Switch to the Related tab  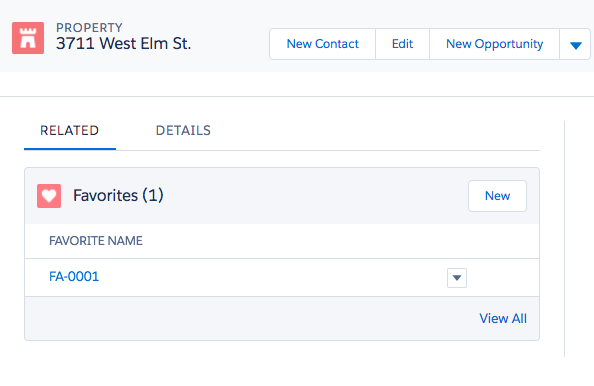pyautogui.click(x=70, y=131)
